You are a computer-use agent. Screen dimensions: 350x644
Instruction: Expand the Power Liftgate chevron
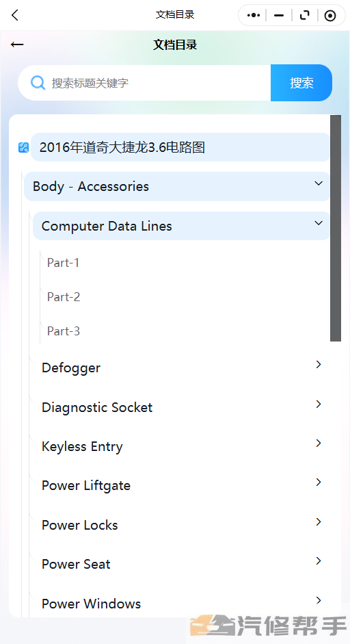(x=319, y=482)
